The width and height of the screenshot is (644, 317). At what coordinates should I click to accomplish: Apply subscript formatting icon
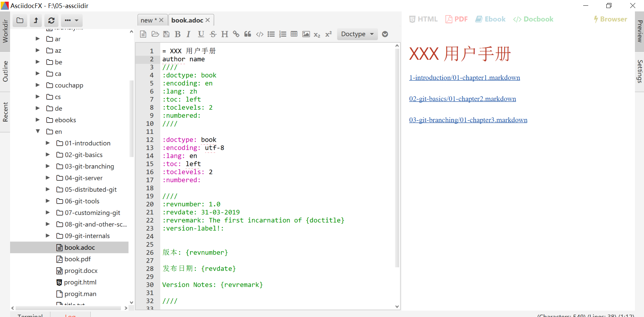(x=317, y=34)
